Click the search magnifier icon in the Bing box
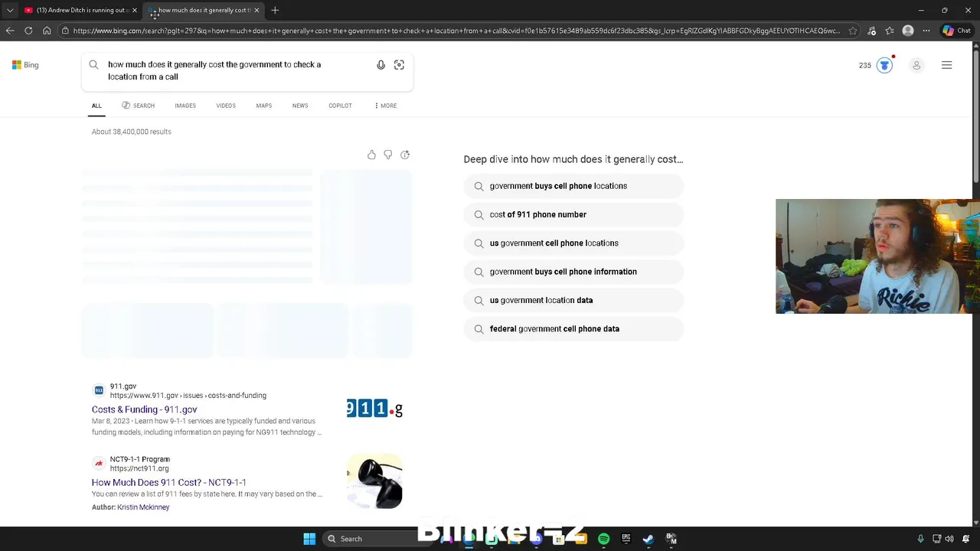The width and height of the screenshot is (980, 551). point(93,65)
